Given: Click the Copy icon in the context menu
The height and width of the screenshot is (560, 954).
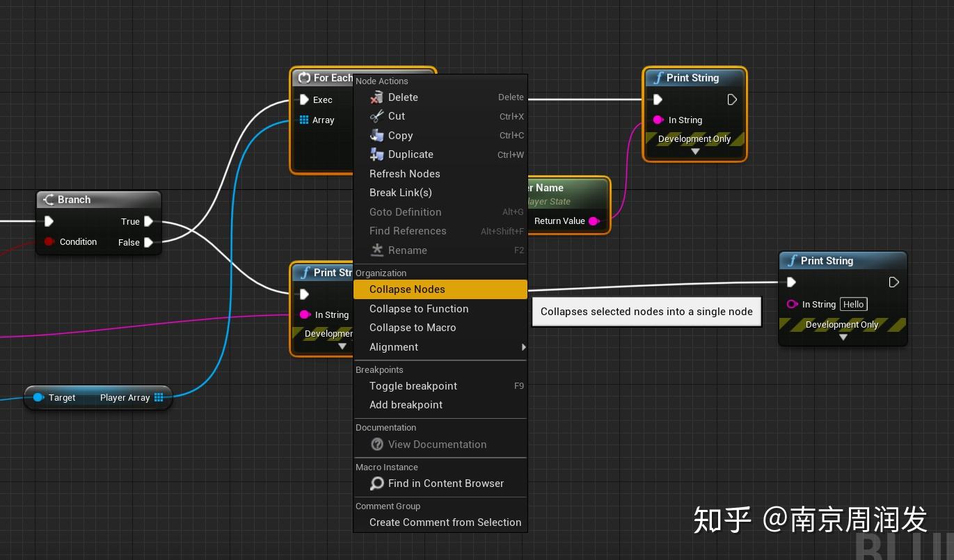Looking at the screenshot, I should (x=376, y=136).
